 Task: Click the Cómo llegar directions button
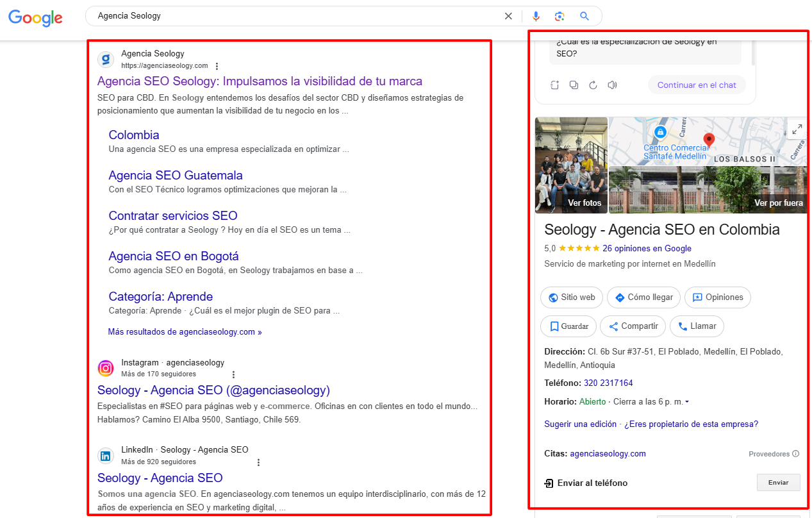(643, 297)
